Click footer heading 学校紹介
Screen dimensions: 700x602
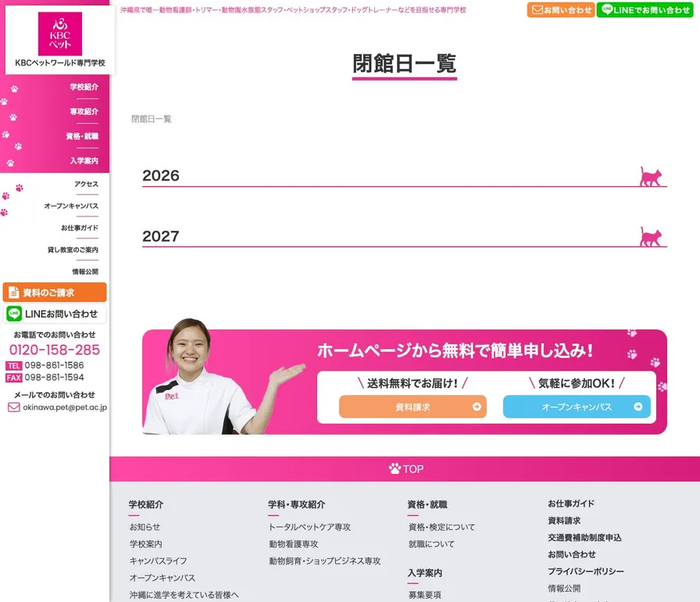point(146,504)
